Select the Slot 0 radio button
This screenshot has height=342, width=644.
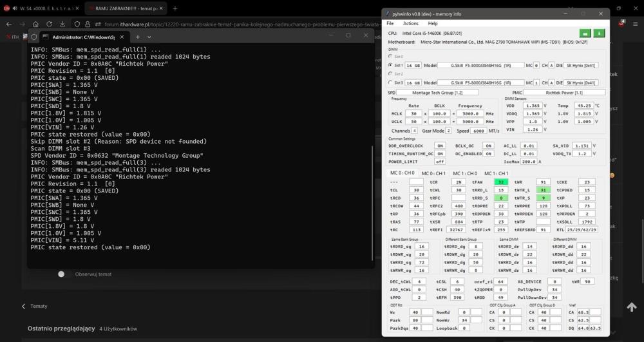[390, 56]
